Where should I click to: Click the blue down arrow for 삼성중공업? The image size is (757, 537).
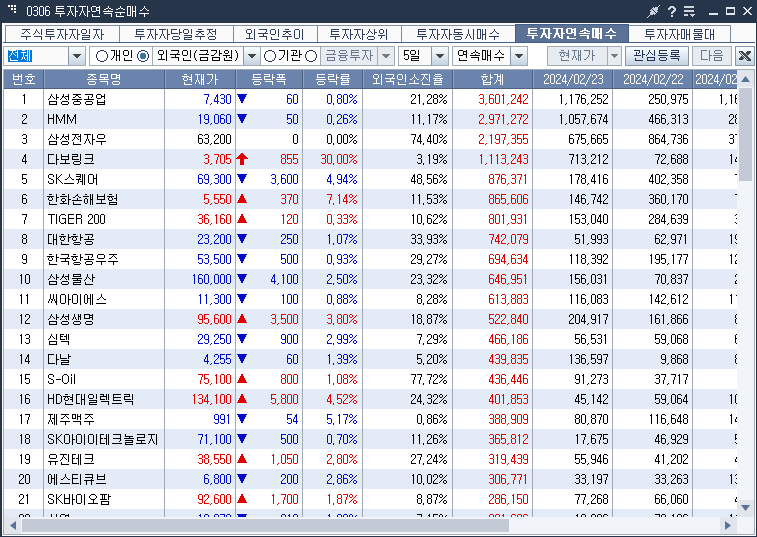[x=242, y=99]
